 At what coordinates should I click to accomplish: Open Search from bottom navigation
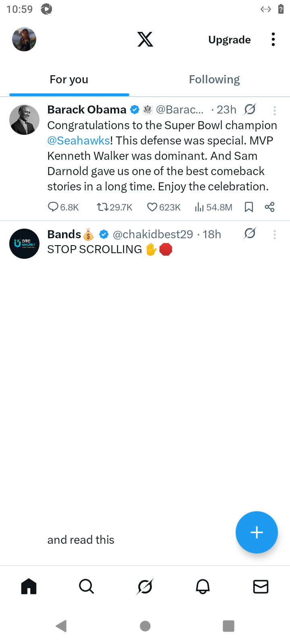(x=87, y=587)
